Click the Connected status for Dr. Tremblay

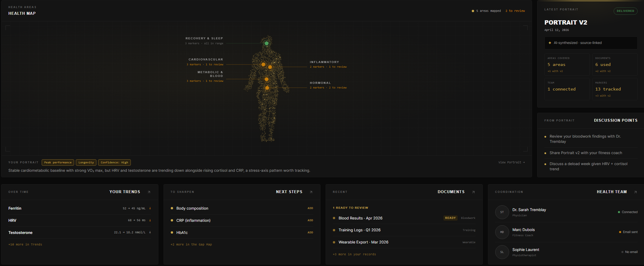628,212
